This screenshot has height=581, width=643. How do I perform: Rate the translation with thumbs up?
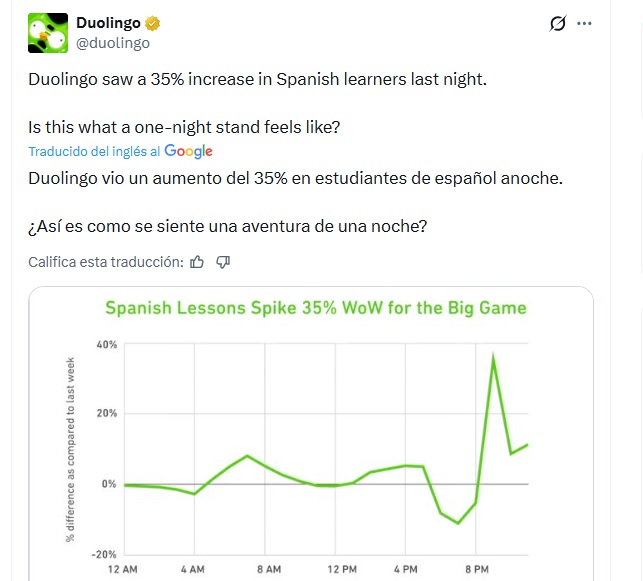tap(197, 262)
